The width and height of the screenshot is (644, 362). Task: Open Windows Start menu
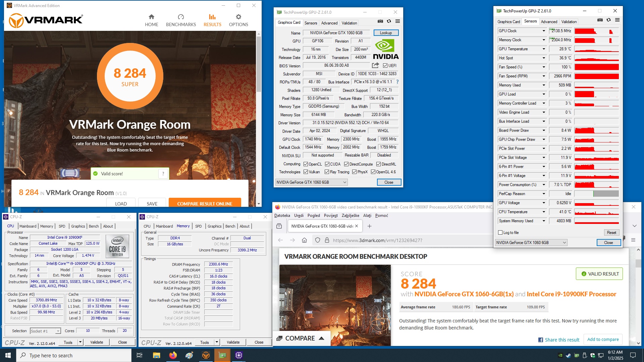[8, 355]
